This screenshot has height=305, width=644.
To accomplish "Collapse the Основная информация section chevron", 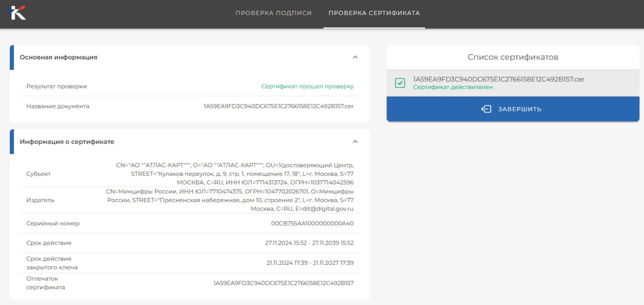I will tap(355, 57).
